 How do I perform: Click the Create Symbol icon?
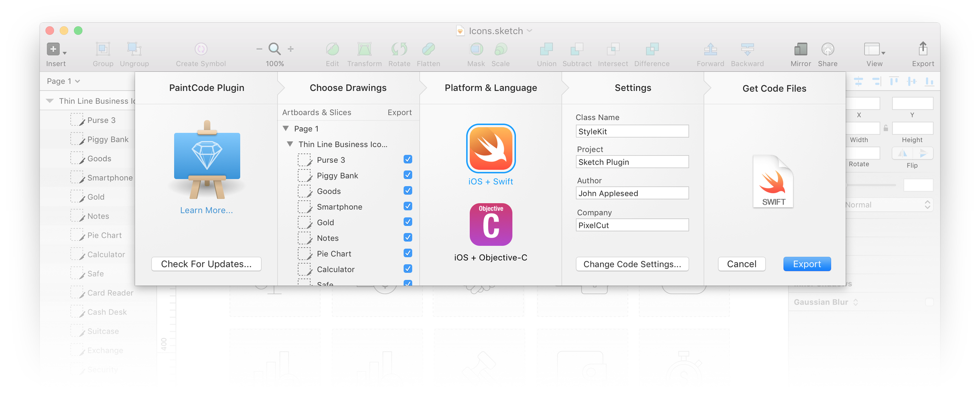[201, 49]
